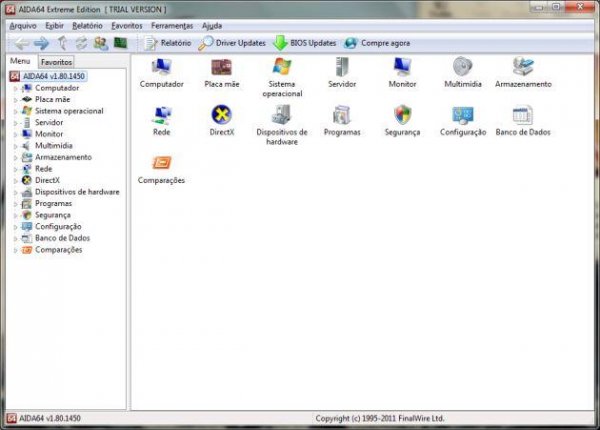Select DirectX in the sidebar tree
Viewport: 600px width, 430px height.
47,180
